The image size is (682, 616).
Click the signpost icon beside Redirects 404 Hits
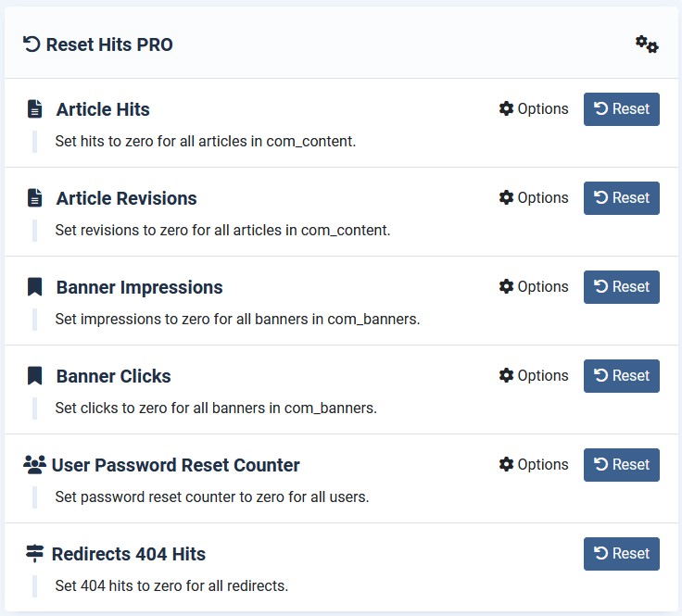click(34, 554)
